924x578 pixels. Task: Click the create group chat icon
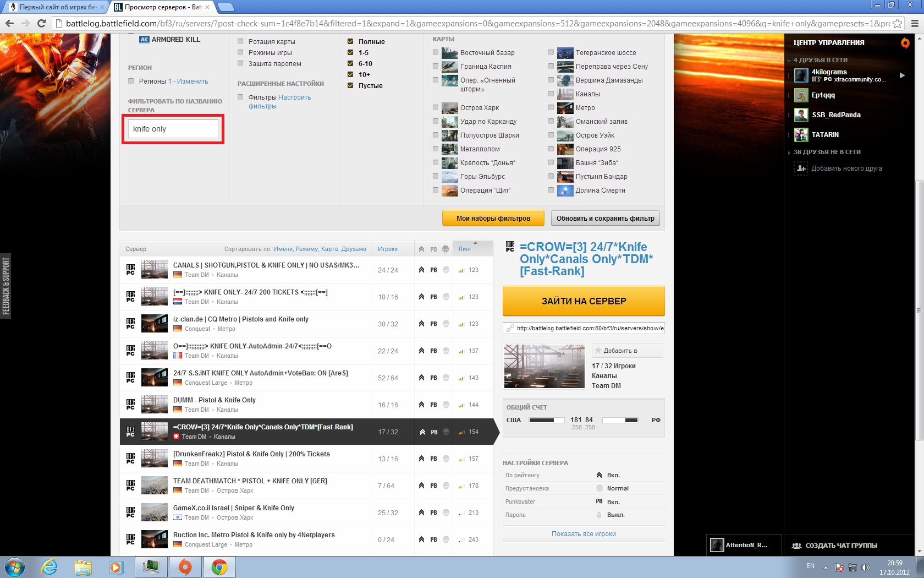click(796, 546)
